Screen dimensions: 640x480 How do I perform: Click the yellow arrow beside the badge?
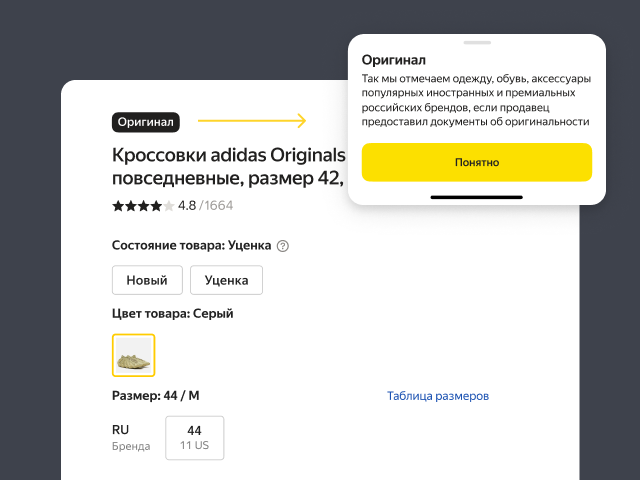click(x=252, y=122)
